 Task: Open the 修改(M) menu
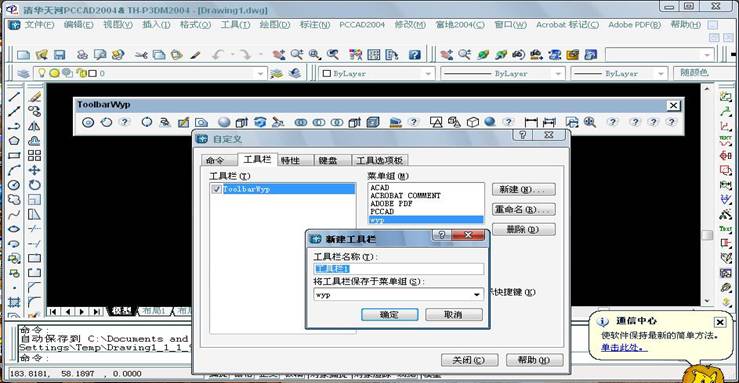pos(410,24)
